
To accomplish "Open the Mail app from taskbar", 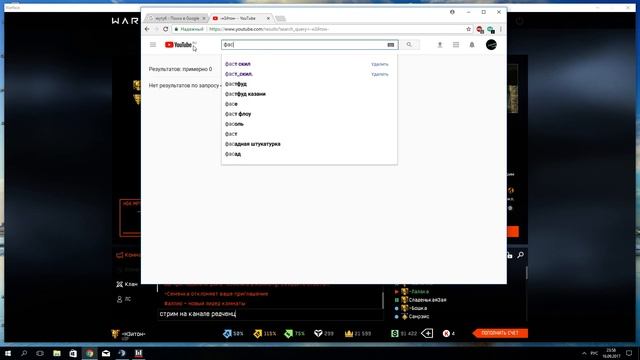I will point(106,353).
